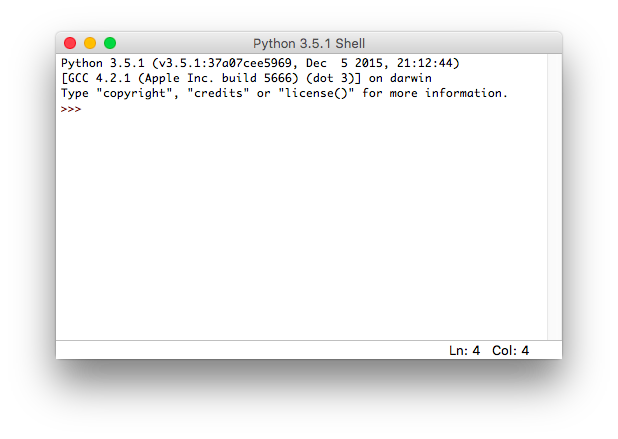Screen dimensions: 618x439
Task: Click the vertical scrollbar track
Action: click(555, 197)
